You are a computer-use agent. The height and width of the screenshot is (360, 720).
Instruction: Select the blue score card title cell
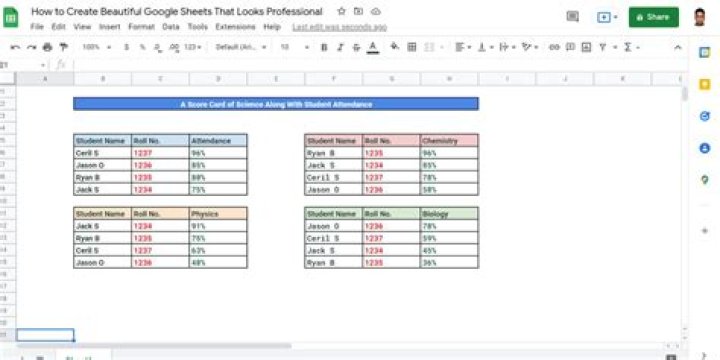[276, 104]
